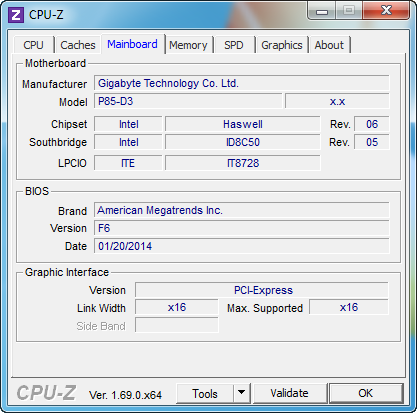The height and width of the screenshot is (413, 417).
Task: Click the BIOS Date field 01/20/2014
Action: pyautogui.click(x=242, y=246)
